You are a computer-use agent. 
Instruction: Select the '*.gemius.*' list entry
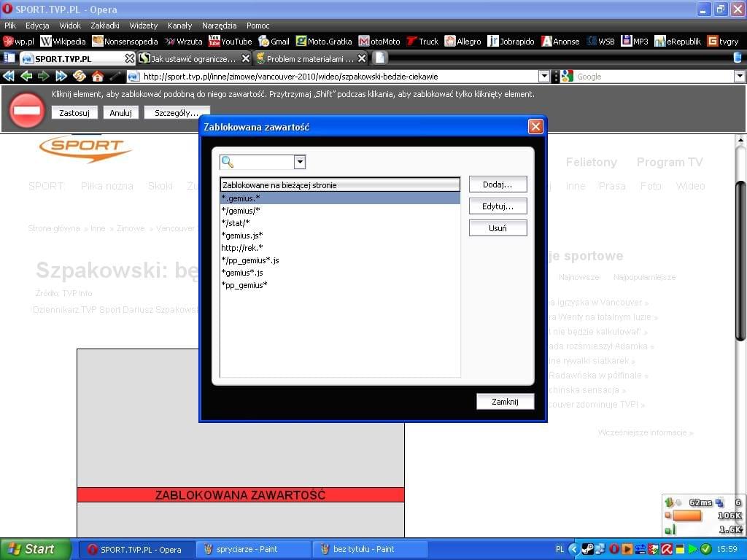pyautogui.click(x=340, y=198)
